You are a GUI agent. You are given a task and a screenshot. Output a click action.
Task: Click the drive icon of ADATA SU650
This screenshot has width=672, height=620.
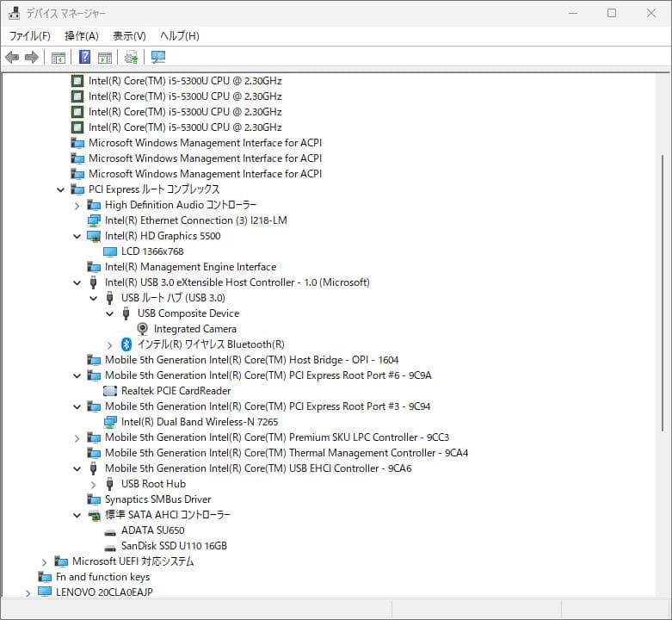(110, 532)
